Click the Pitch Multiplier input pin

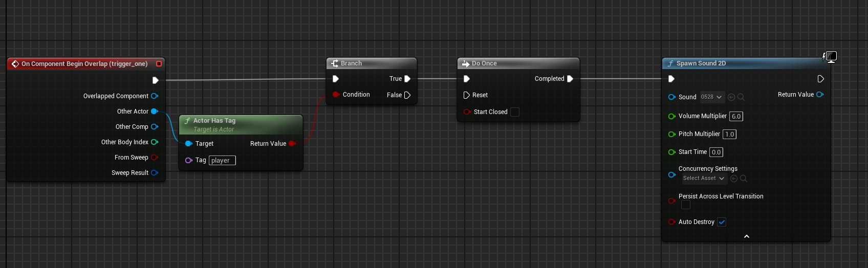coord(672,134)
